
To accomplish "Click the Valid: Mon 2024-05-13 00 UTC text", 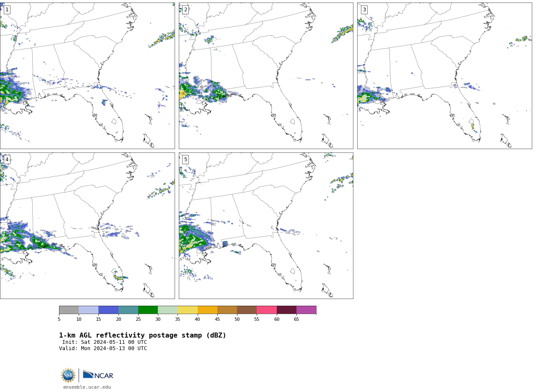I will [x=103, y=348].
